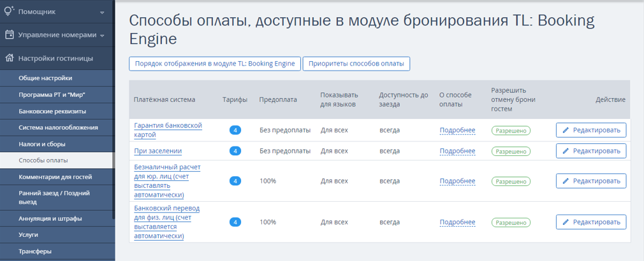This screenshot has height=261, width=644.
Task: Open Налоги и сборы page
Action: pyautogui.click(x=56, y=145)
